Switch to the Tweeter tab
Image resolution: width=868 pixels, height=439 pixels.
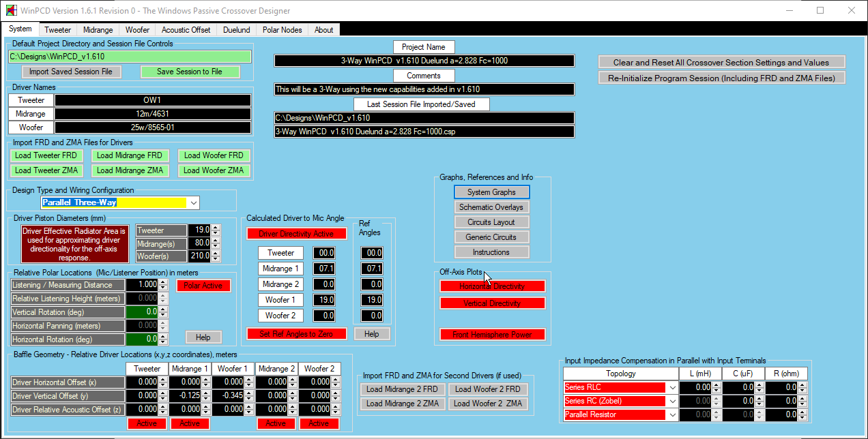click(x=58, y=30)
